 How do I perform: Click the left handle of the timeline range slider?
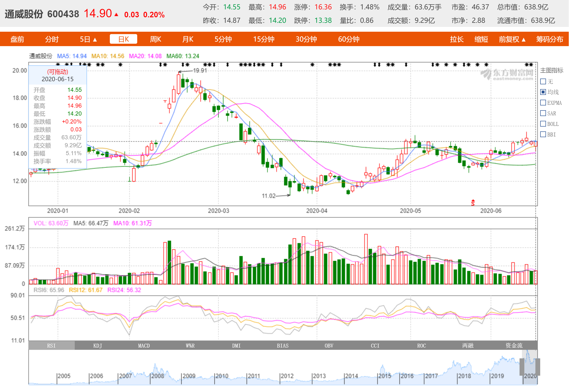coord(522,367)
